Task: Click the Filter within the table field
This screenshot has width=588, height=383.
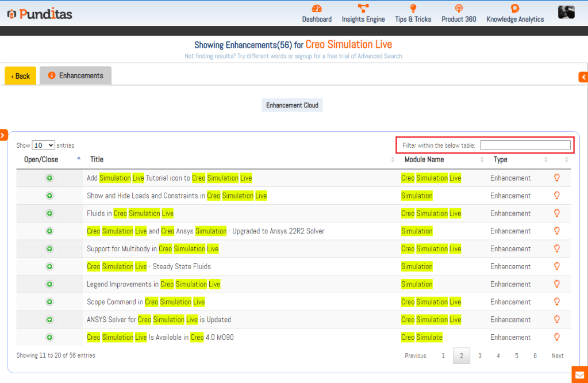Action: coord(525,145)
